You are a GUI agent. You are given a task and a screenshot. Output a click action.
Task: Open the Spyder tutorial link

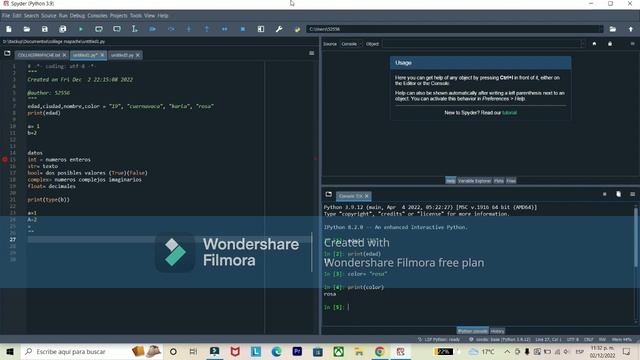coord(509,113)
